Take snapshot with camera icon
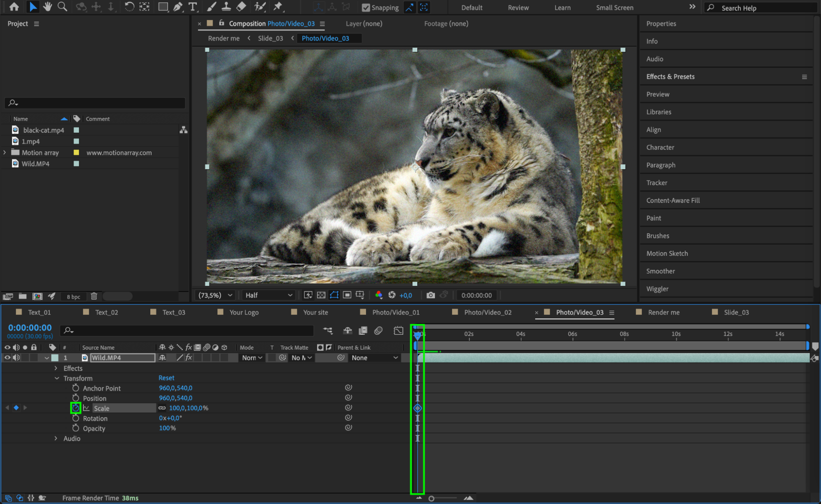This screenshot has width=821, height=504. point(430,295)
